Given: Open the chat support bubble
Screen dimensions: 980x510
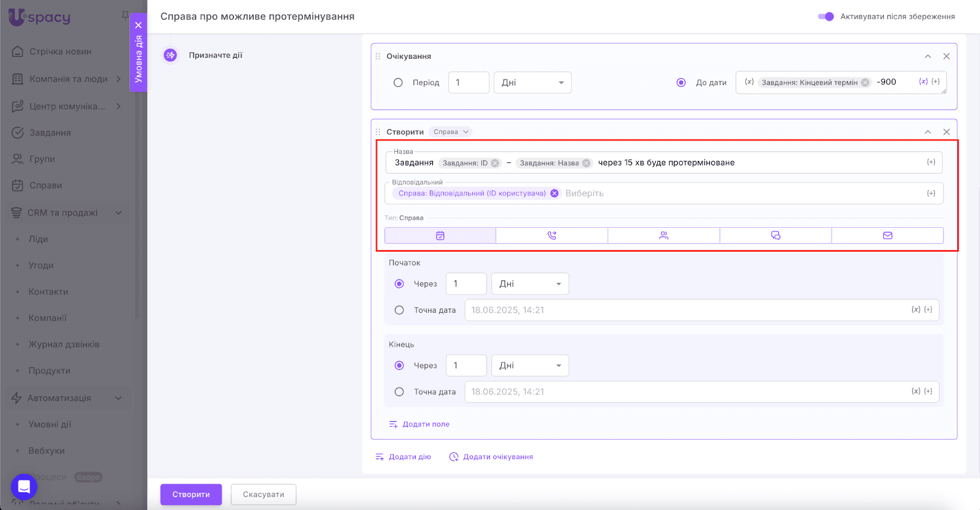Looking at the screenshot, I should (x=24, y=487).
